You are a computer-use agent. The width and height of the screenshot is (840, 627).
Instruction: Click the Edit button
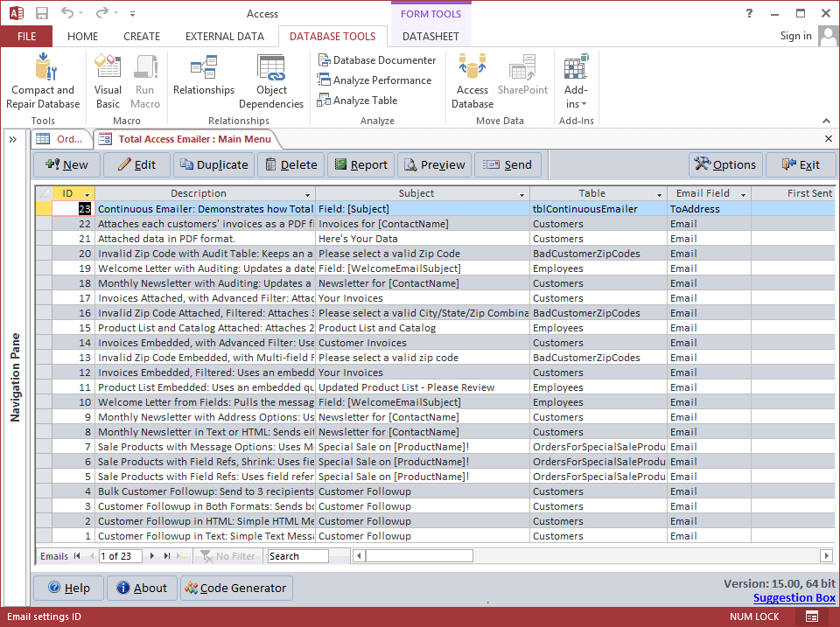tap(137, 165)
